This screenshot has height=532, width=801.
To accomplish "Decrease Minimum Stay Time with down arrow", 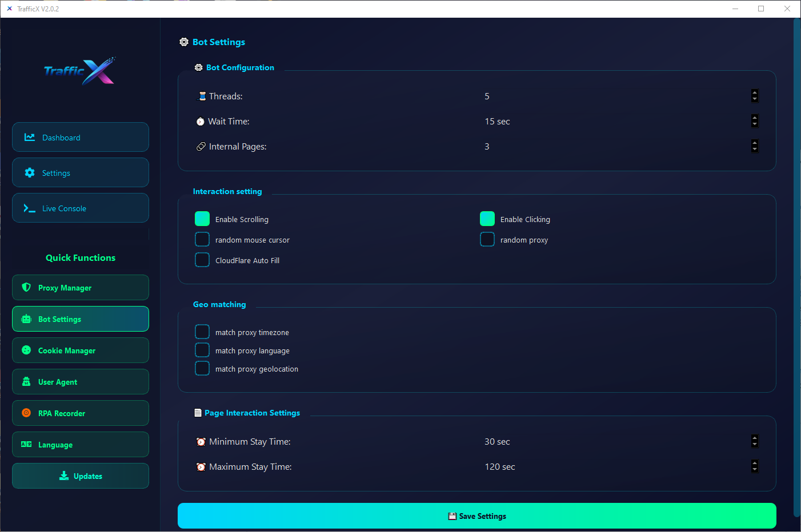I will click(x=755, y=445).
